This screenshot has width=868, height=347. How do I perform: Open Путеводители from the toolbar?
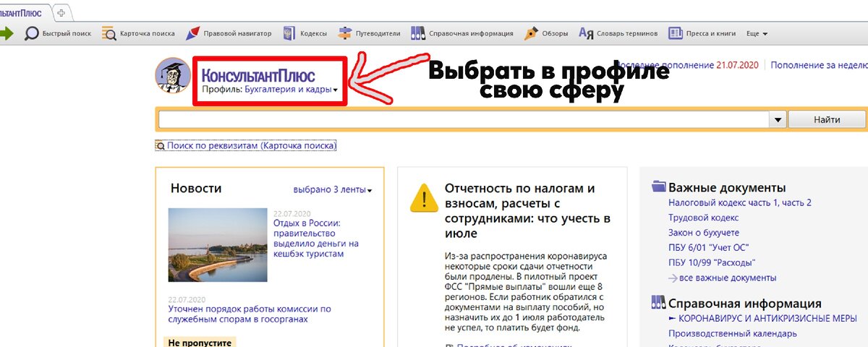(x=369, y=33)
